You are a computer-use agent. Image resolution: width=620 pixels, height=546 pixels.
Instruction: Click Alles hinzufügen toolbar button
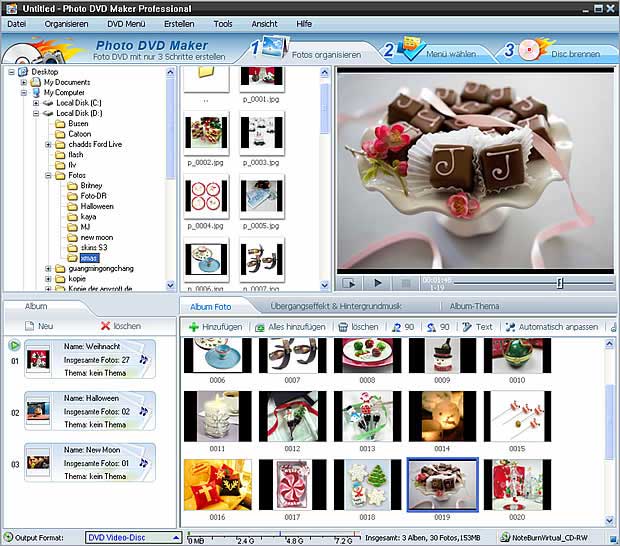[290, 327]
